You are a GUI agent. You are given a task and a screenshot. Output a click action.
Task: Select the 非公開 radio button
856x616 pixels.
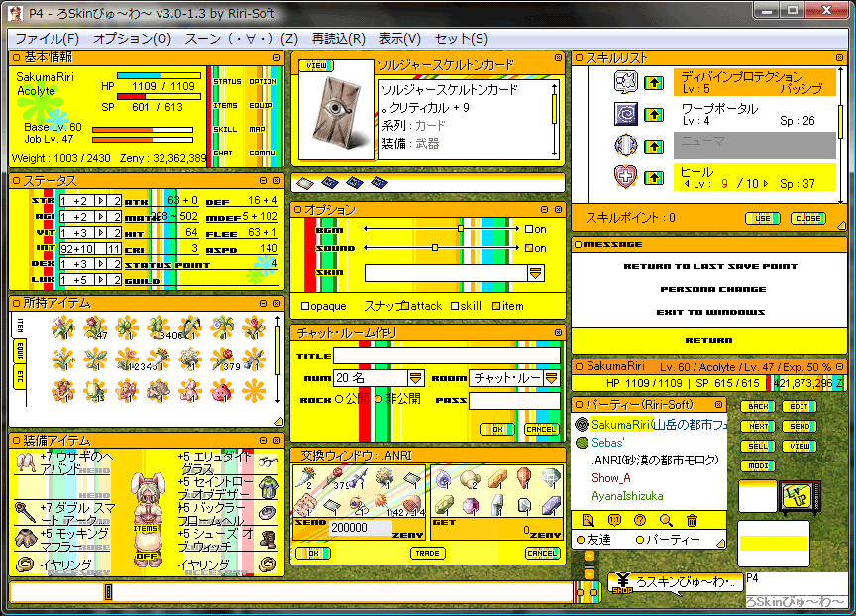tap(378, 400)
